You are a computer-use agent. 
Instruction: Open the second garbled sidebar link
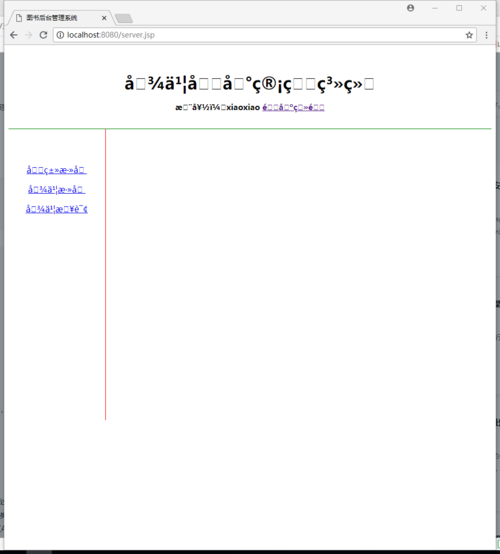pos(57,190)
